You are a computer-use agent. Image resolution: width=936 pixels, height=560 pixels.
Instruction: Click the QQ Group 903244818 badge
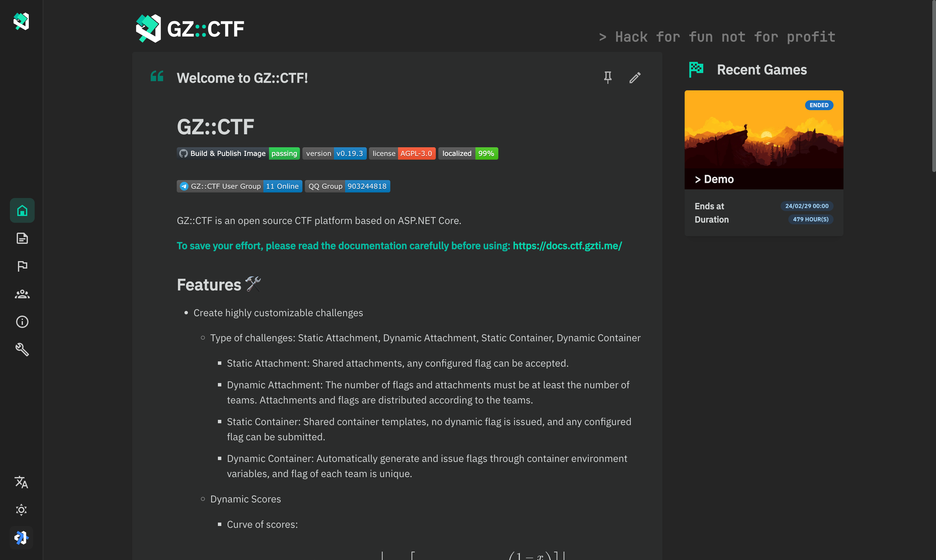coord(347,187)
